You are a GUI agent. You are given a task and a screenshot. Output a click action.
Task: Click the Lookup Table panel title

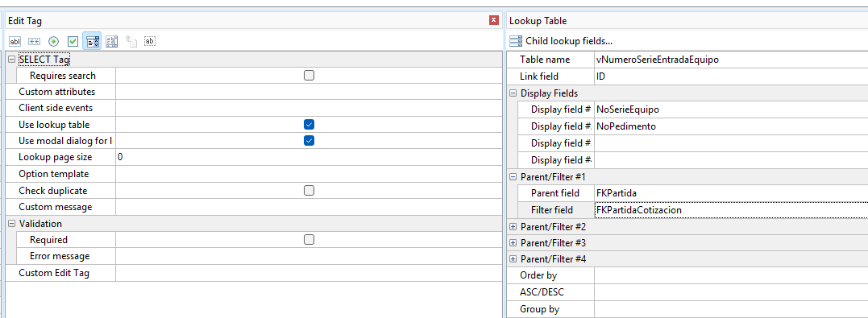tap(538, 21)
